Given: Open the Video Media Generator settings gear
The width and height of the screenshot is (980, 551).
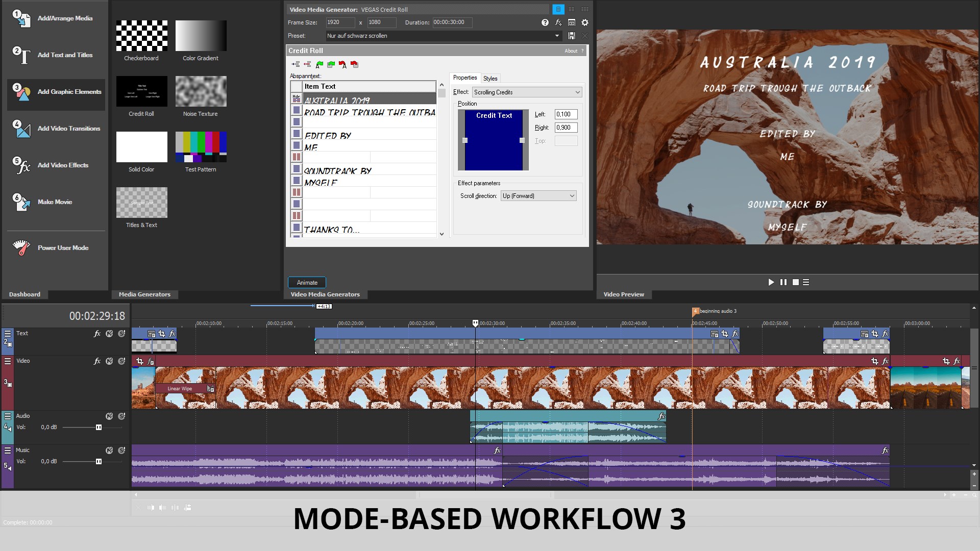Looking at the screenshot, I should pyautogui.click(x=585, y=22).
